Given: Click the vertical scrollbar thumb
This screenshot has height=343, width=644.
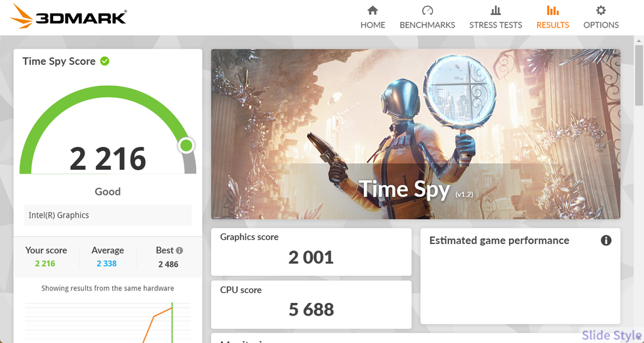Looking at the screenshot, I should (639, 74).
